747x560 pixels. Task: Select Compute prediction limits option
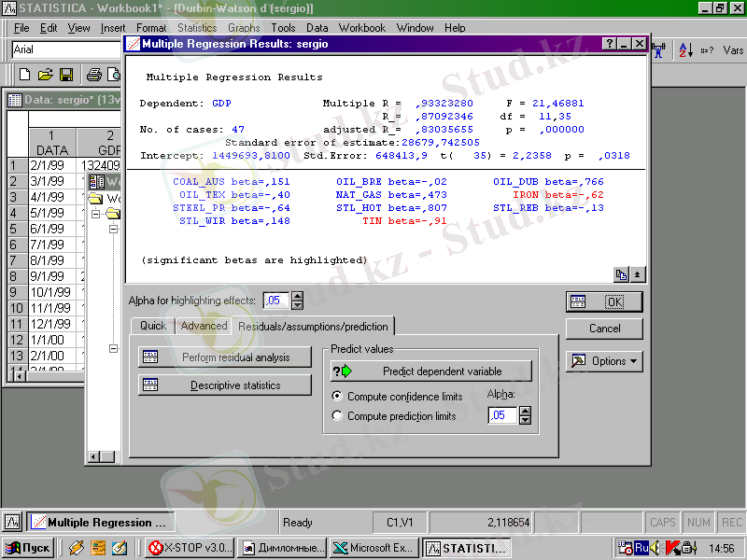(x=339, y=416)
